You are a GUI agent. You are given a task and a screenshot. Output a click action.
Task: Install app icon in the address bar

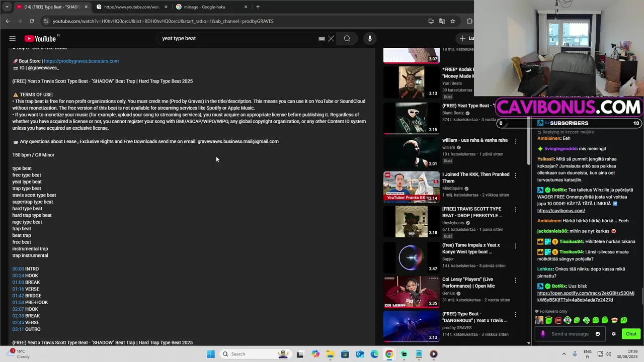click(431, 21)
